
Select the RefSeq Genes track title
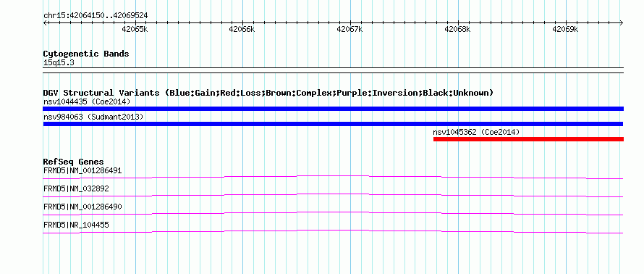[x=74, y=162]
